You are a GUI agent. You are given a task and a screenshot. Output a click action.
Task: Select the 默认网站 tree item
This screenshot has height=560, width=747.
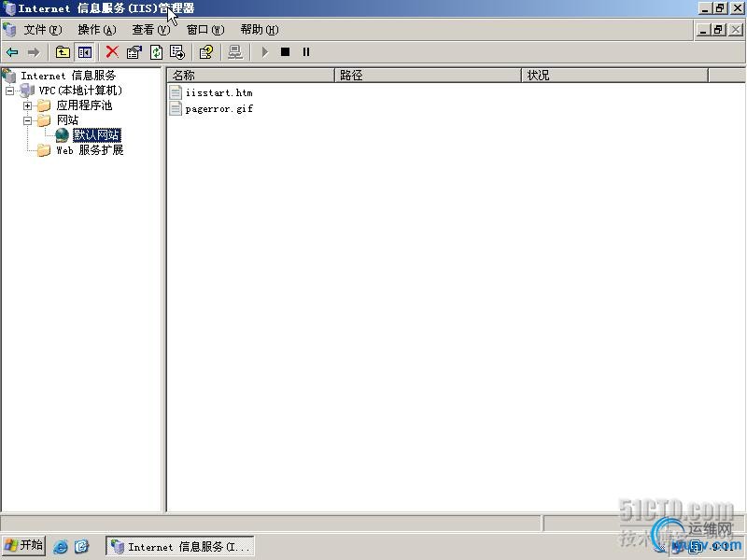coord(97,135)
